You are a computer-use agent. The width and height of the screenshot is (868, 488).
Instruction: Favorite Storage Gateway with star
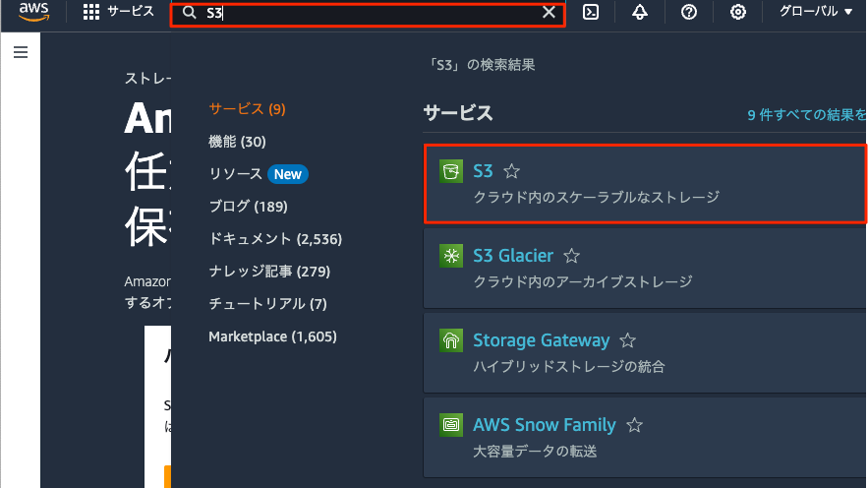coord(627,340)
